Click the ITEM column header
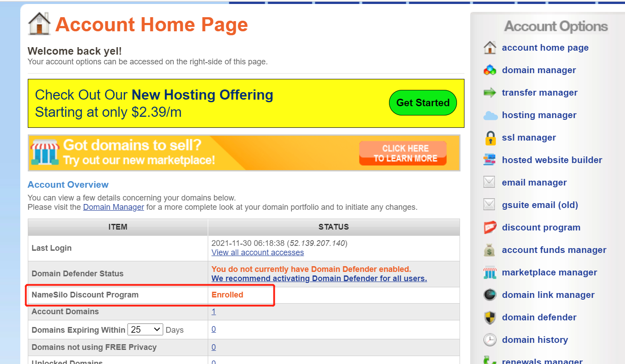The width and height of the screenshot is (625, 364). [x=118, y=227]
